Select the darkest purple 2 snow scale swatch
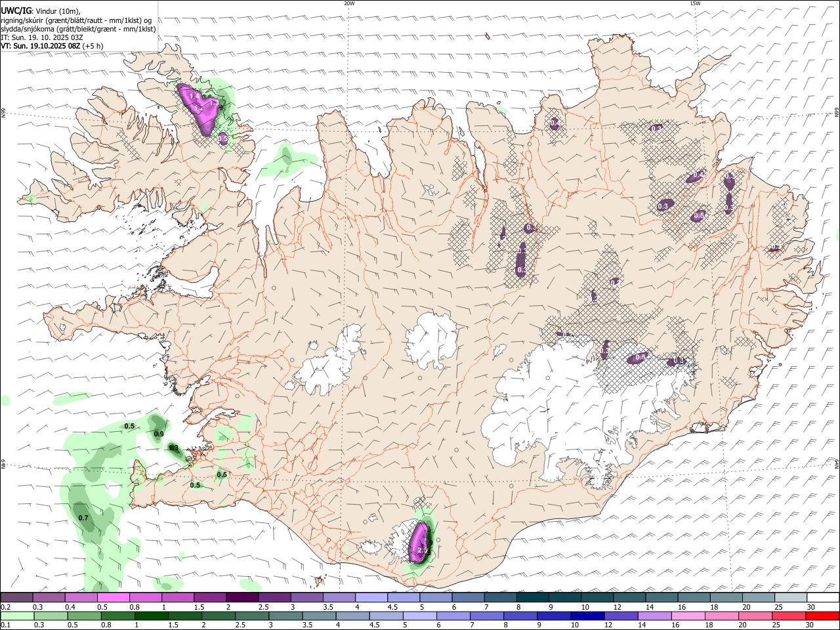Screen dimensions: 840x630 click(x=242, y=598)
